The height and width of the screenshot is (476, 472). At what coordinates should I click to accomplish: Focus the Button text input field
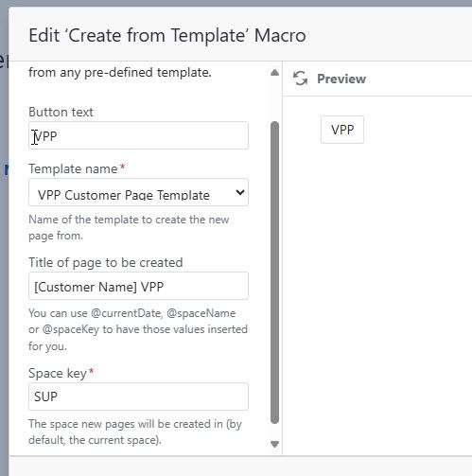tap(138, 135)
